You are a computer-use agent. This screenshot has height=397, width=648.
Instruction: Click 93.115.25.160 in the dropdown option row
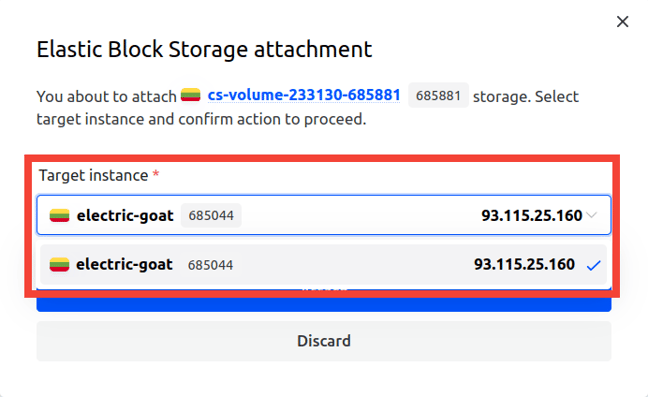pos(524,264)
